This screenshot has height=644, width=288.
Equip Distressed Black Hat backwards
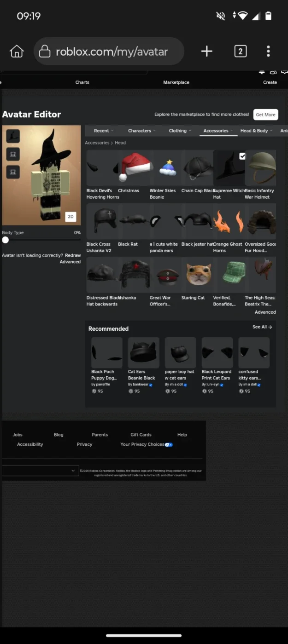pos(102,275)
